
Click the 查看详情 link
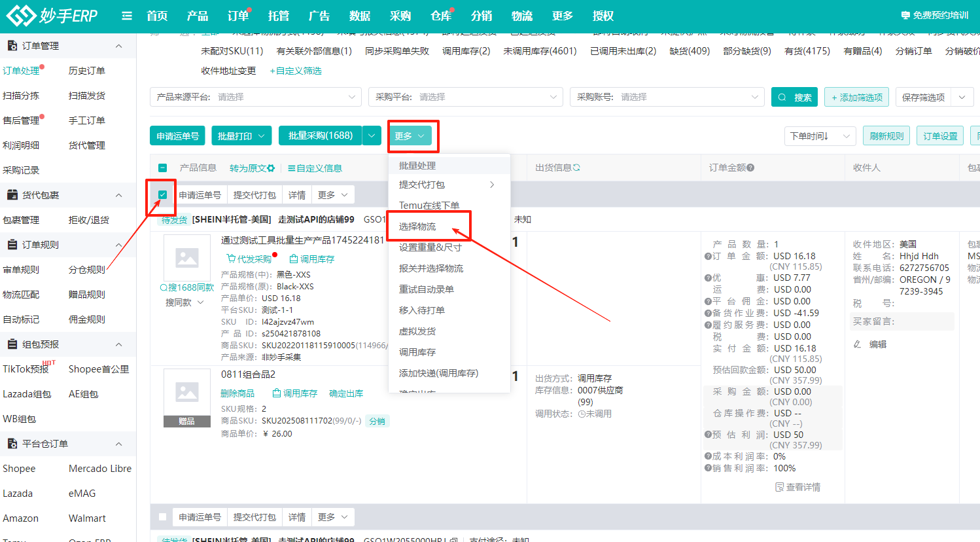[x=797, y=487]
